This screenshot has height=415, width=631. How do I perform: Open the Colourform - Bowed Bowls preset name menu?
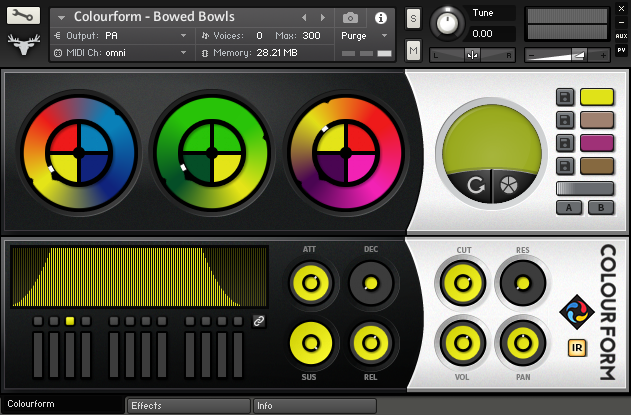pyautogui.click(x=154, y=17)
